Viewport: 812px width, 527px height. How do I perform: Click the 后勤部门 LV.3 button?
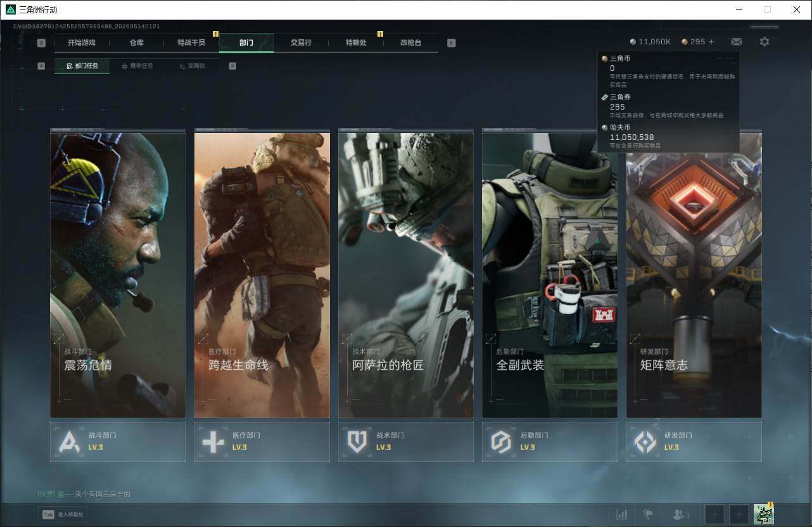pos(550,441)
